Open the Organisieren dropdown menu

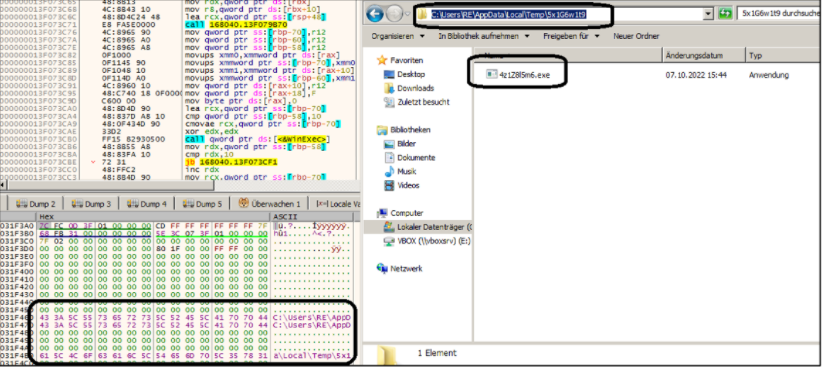point(398,36)
